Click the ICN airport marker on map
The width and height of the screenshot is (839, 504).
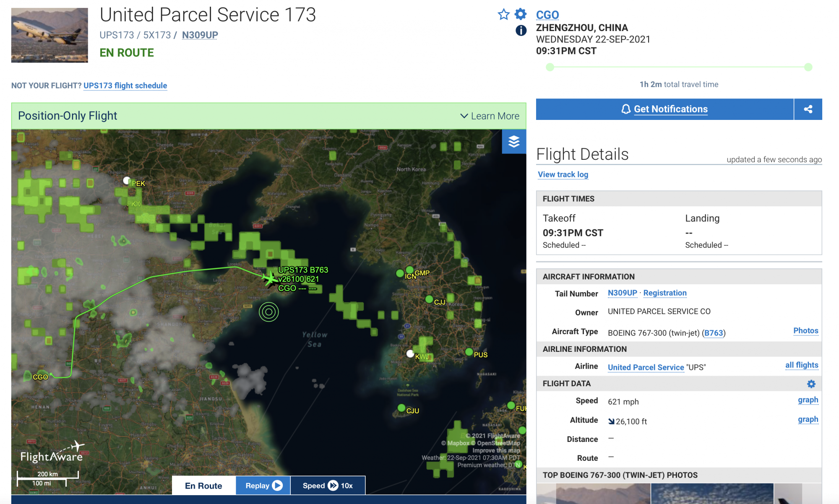click(x=400, y=273)
